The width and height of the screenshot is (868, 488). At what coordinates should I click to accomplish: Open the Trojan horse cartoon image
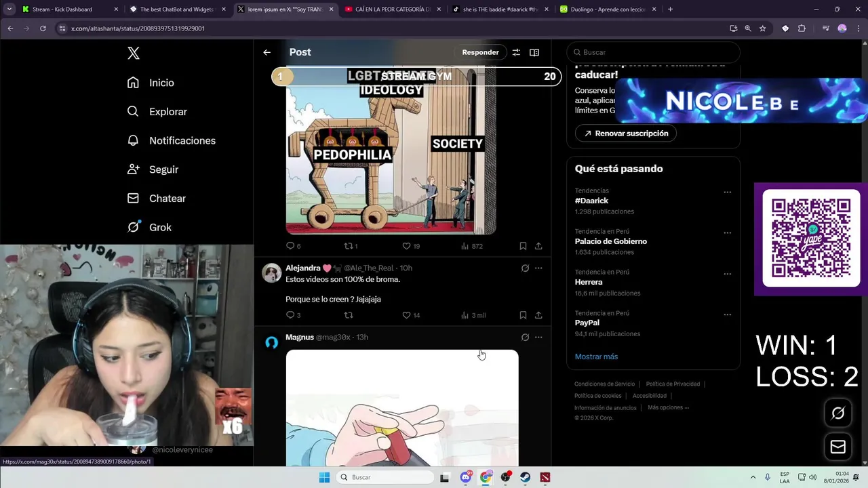click(391, 150)
